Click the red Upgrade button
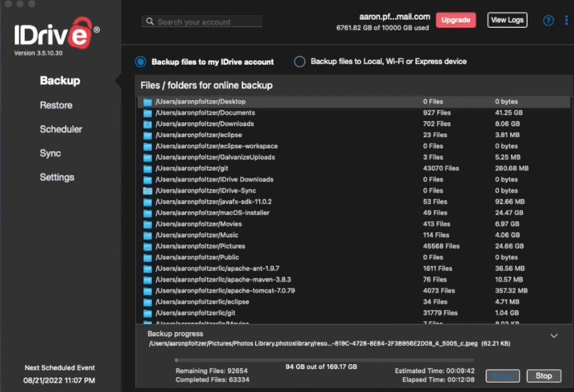Image resolution: width=574 pixels, height=392 pixels. [x=455, y=20]
